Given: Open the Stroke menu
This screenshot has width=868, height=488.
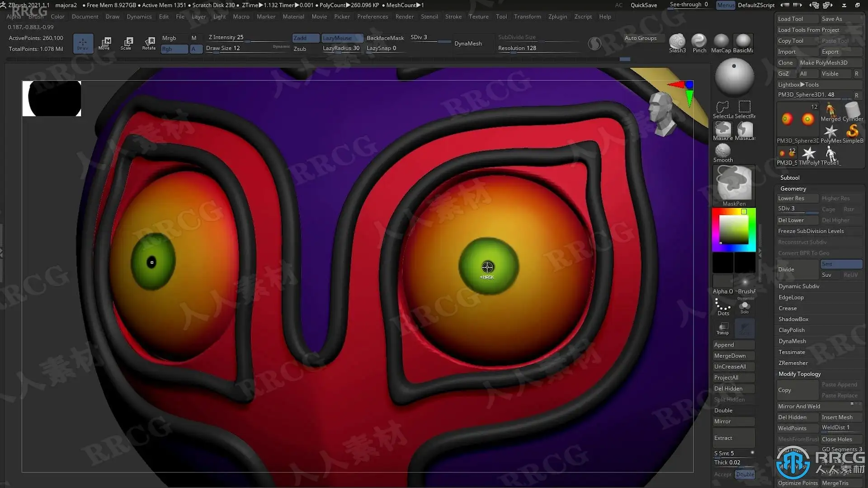Looking at the screenshot, I should [453, 17].
